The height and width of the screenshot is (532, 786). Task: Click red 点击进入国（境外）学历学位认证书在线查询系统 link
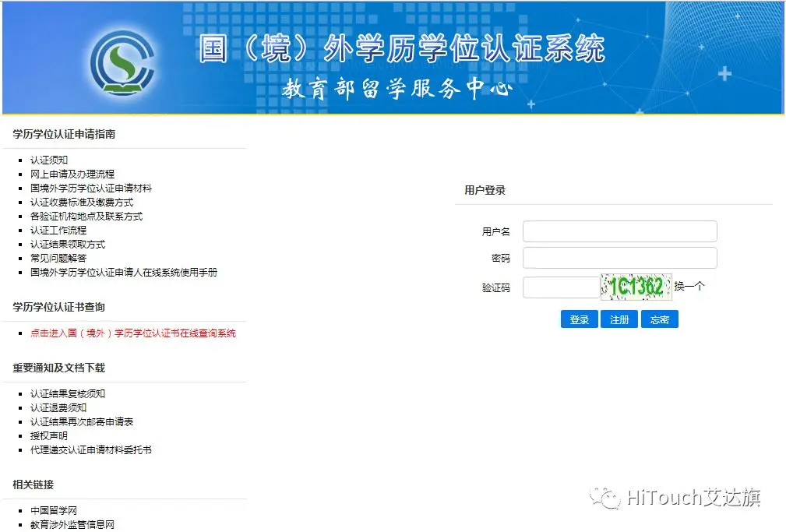pos(133,333)
